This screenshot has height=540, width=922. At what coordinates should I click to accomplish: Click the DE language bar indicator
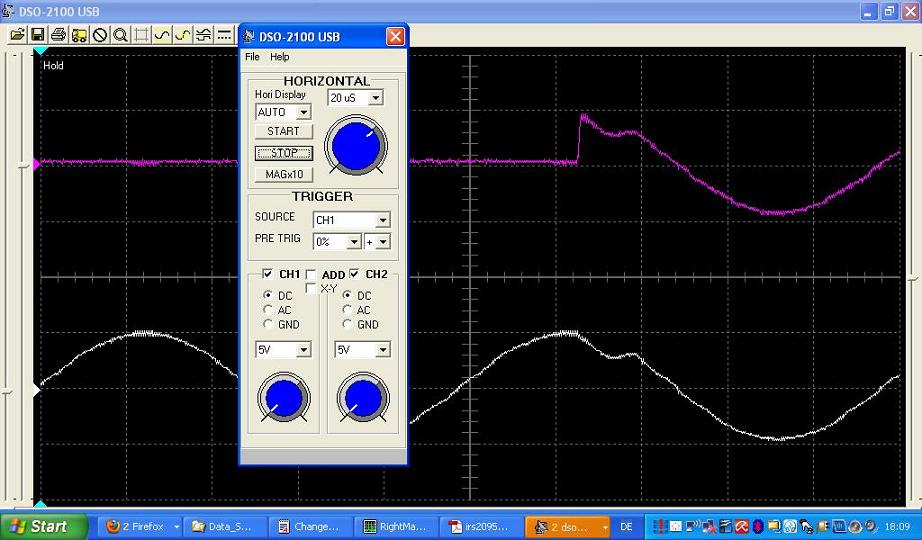(x=626, y=526)
